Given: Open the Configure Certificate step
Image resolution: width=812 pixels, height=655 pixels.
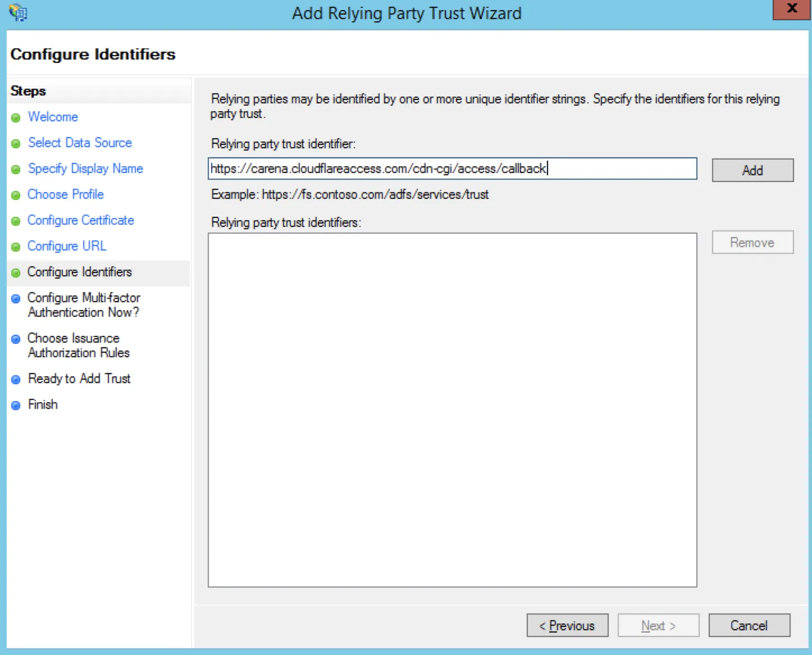Looking at the screenshot, I should point(80,221).
